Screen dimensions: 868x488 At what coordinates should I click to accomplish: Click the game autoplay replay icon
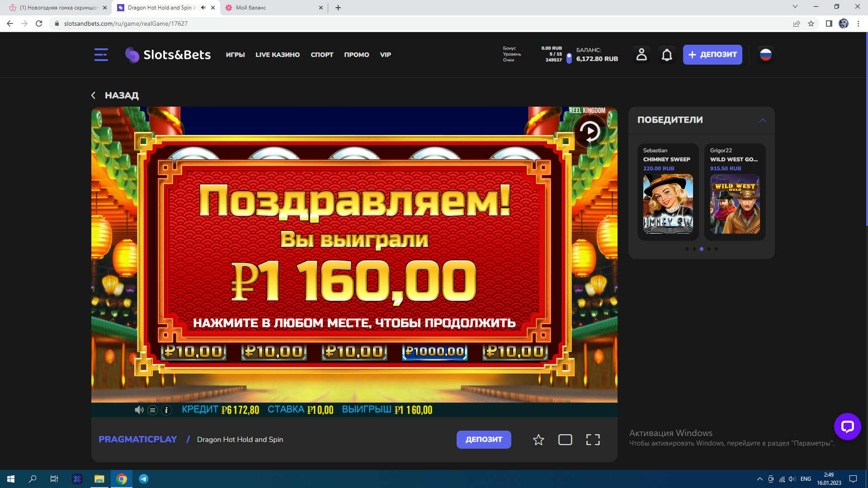(x=590, y=131)
